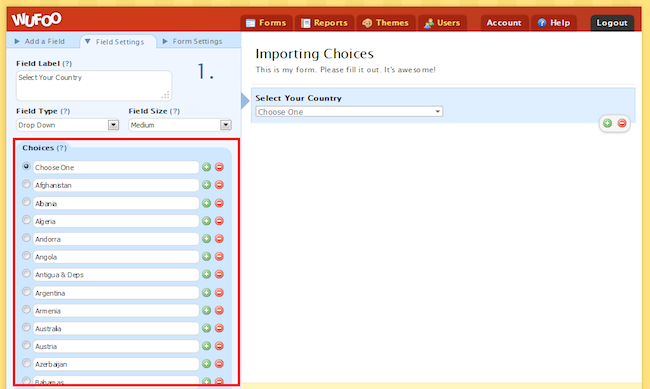Edit the Armenia choice text field
This screenshot has height=389, width=650.
(x=116, y=311)
